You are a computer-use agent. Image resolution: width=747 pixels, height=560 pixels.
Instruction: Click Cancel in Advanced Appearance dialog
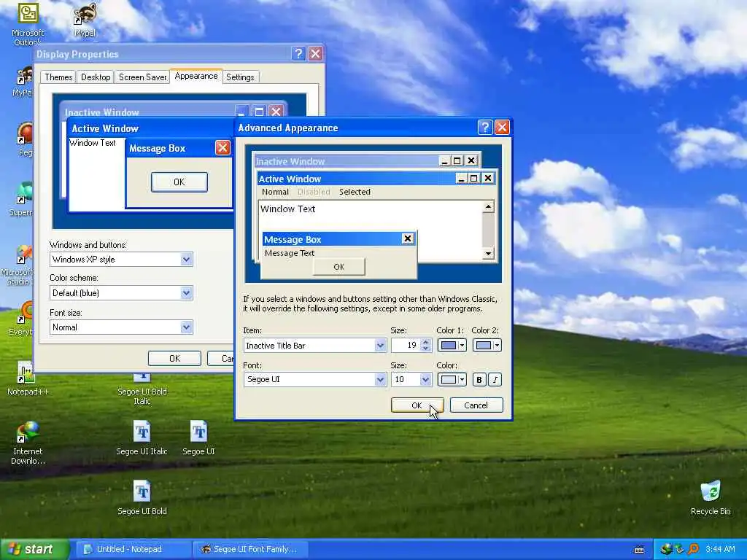pos(476,405)
